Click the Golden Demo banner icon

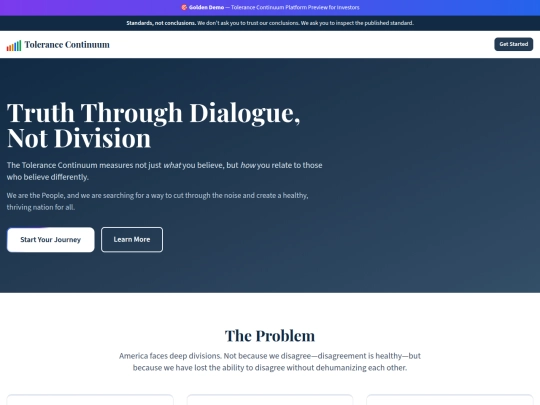(x=184, y=8)
